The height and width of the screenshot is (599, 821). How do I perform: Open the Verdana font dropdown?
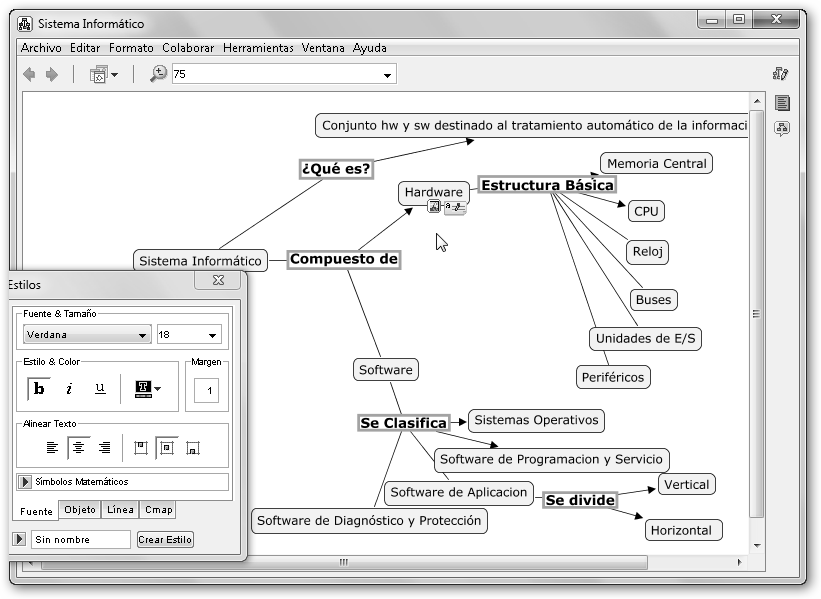point(87,335)
